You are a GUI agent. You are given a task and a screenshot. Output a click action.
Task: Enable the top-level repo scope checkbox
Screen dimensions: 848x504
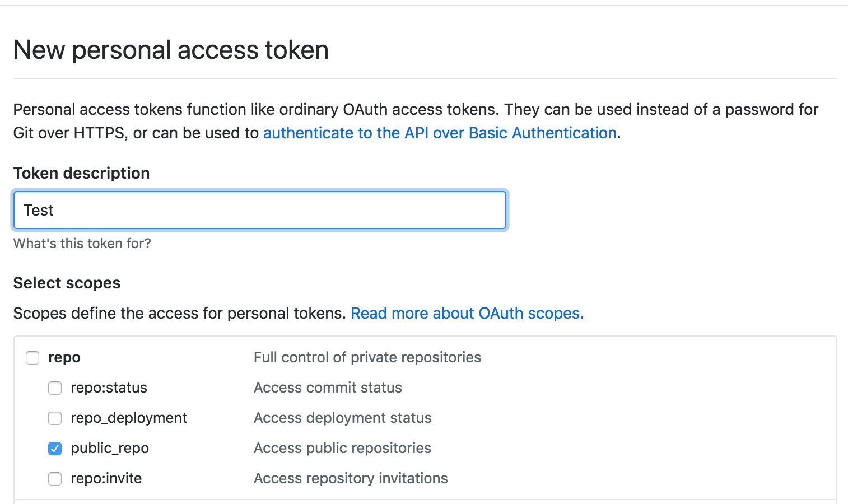(32, 358)
